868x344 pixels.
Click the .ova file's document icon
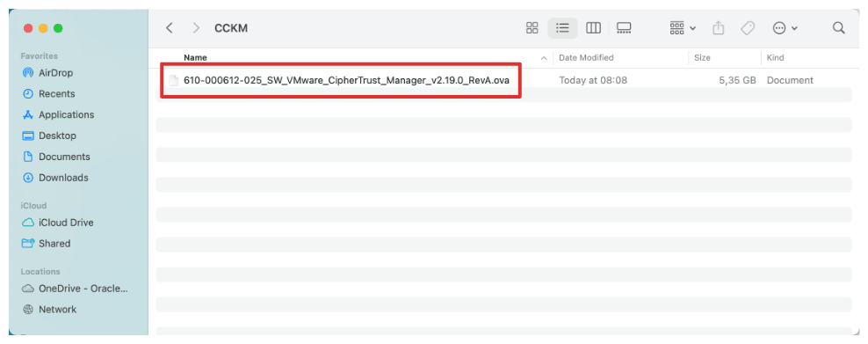(x=174, y=80)
